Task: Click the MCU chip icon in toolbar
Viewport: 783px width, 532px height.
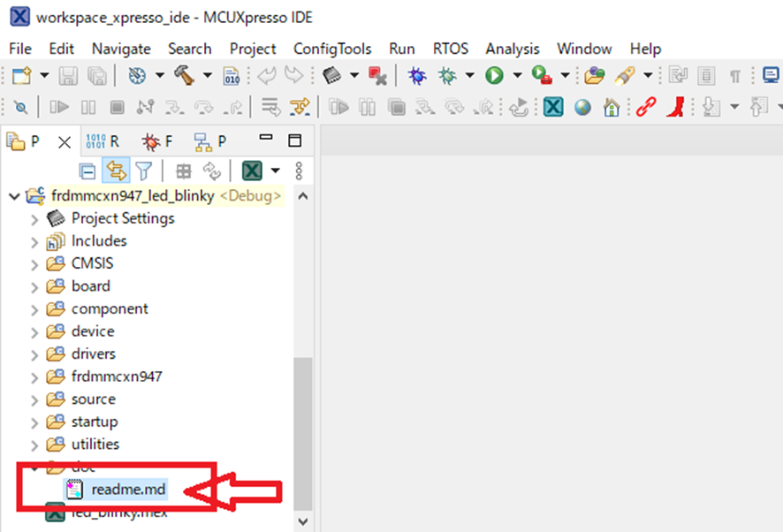Action: (x=331, y=75)
